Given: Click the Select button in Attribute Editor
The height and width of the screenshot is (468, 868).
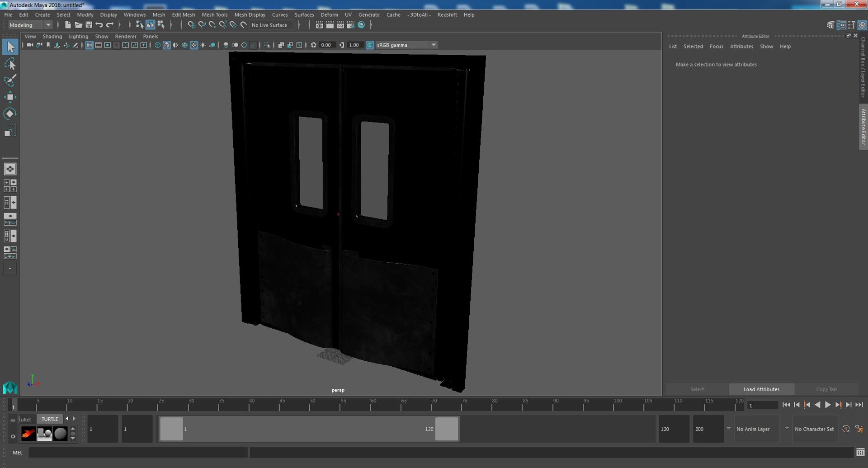Looking at the screenshot, I should (x=697, y=389).
